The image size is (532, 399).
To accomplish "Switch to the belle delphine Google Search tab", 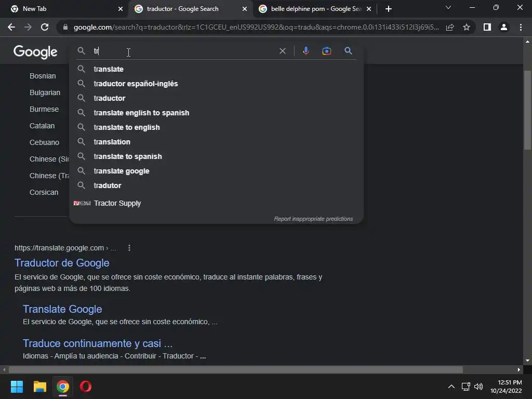I will click(314, 9).
